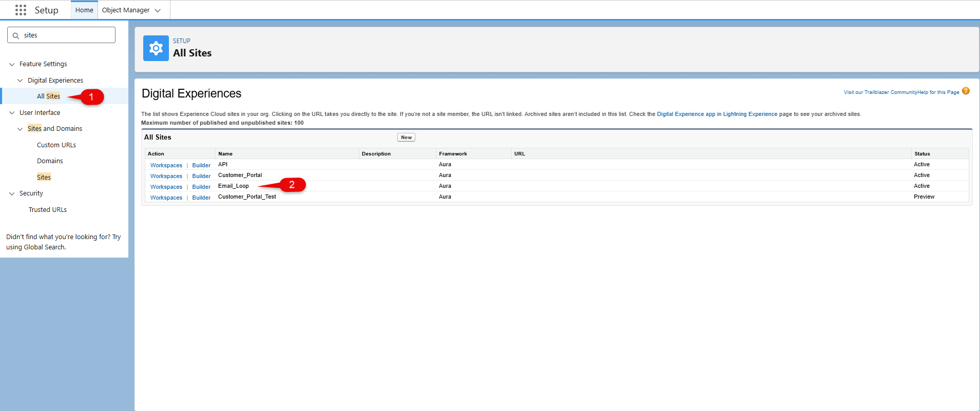The width and height of the screenshot is (980, 411).
Task: Click the Aura framework cell for API
Action: (445, 164)
